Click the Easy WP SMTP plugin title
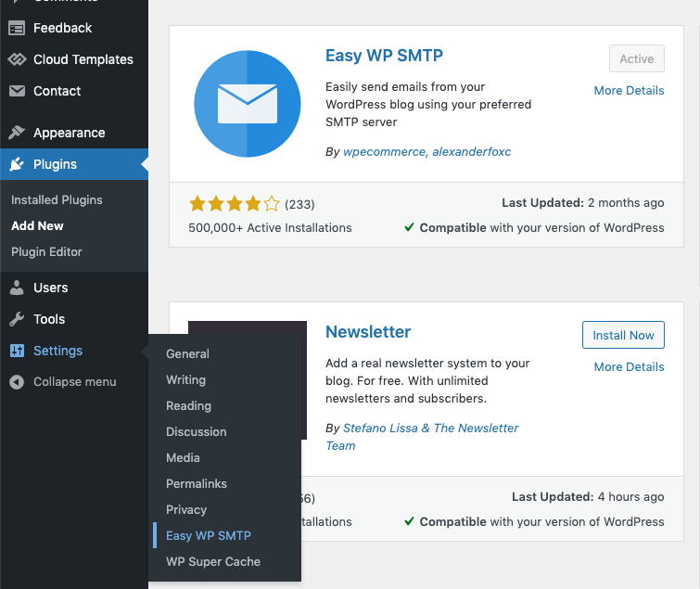The width and height of the screenshot is (700, 589). (x=384, y=56)
